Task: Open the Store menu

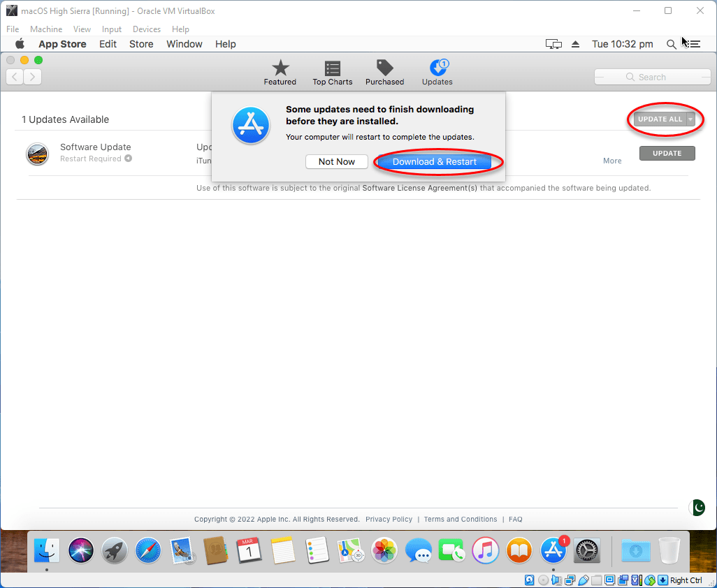Action: pyautogui.click(x=141, y=44)
